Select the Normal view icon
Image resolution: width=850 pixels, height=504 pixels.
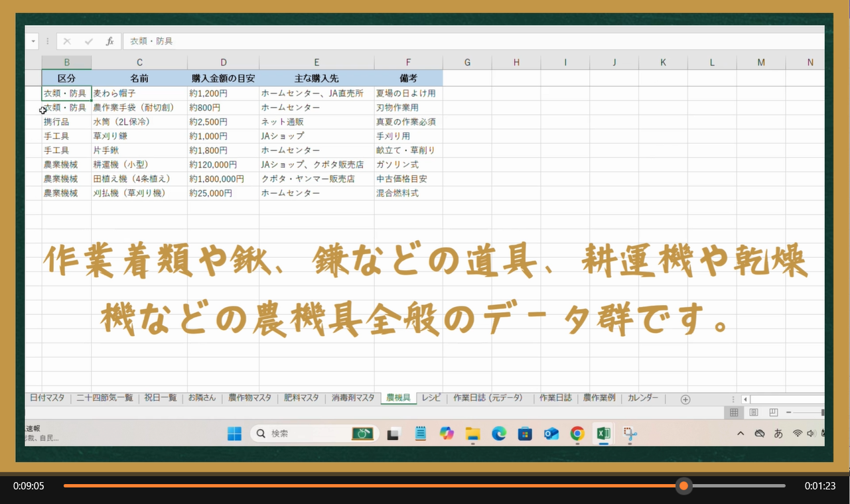[x=734, y=412]
